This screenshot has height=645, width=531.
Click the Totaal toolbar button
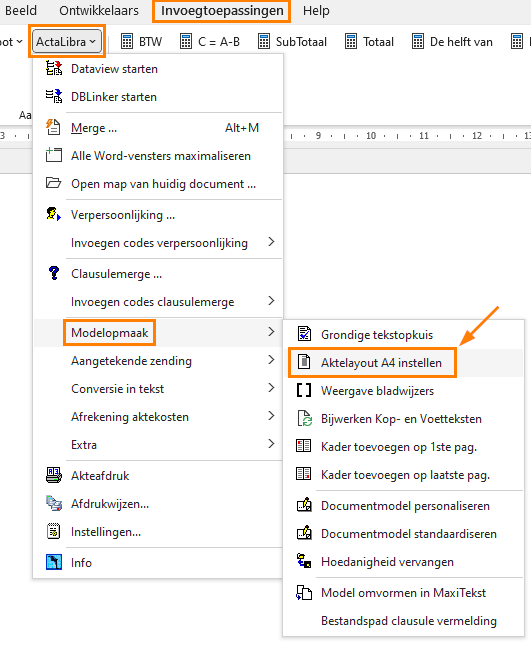[369, 42]
